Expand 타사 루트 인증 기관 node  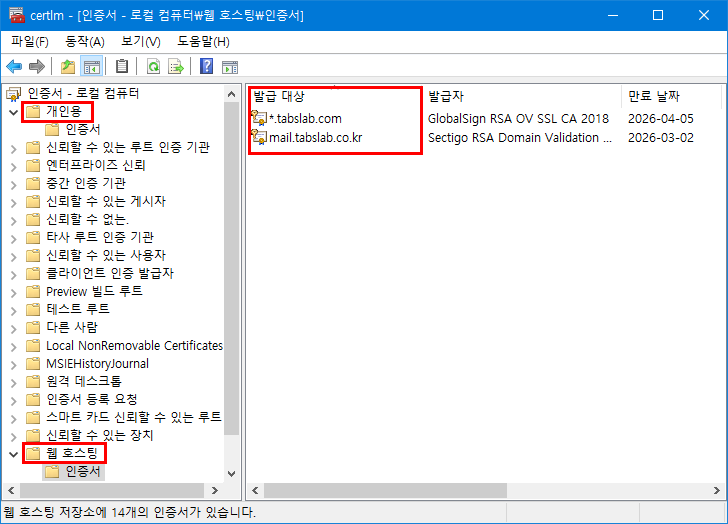point(13,239)
